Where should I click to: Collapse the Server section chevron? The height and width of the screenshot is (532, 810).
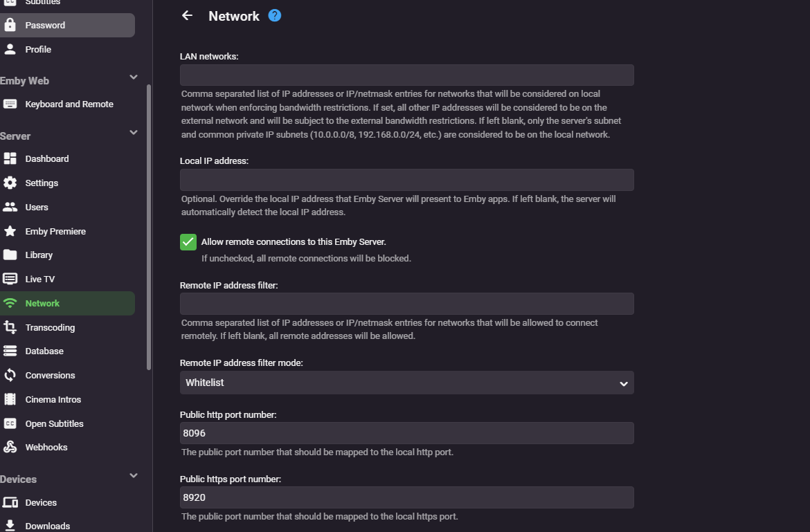(x=134, y=132)
